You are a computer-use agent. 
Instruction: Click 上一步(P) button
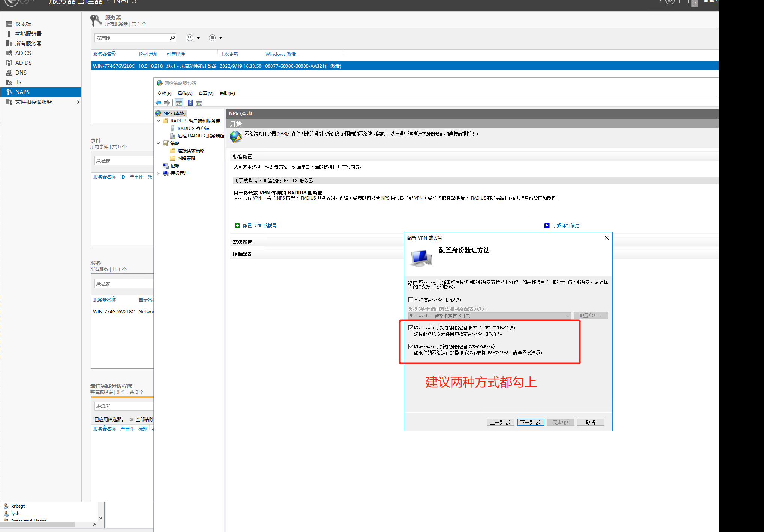pyautogui.click(x=501, y=422)
